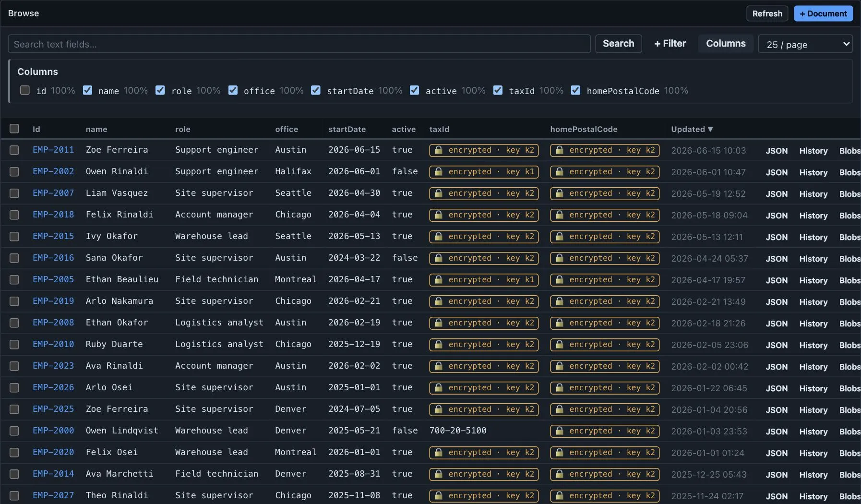Open record EMP-2018
Image resolution: width=861 pixels, height=504 pixels.
pyautogui.click(x=53, y=215)
